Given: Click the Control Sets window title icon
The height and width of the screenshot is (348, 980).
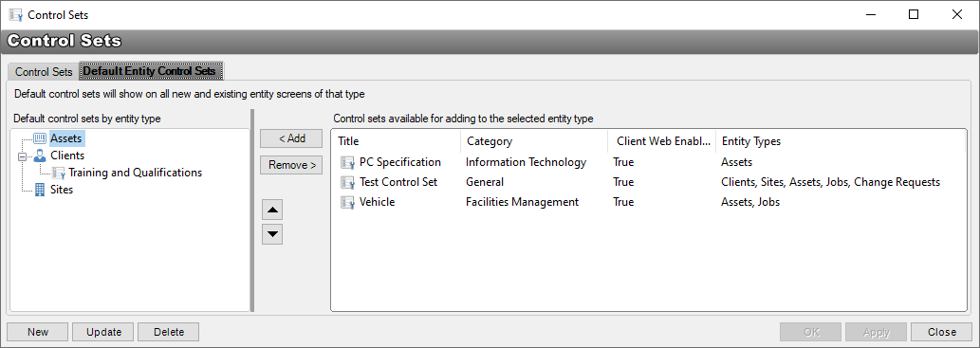Looking at the screenshot, I should point(15,14).
